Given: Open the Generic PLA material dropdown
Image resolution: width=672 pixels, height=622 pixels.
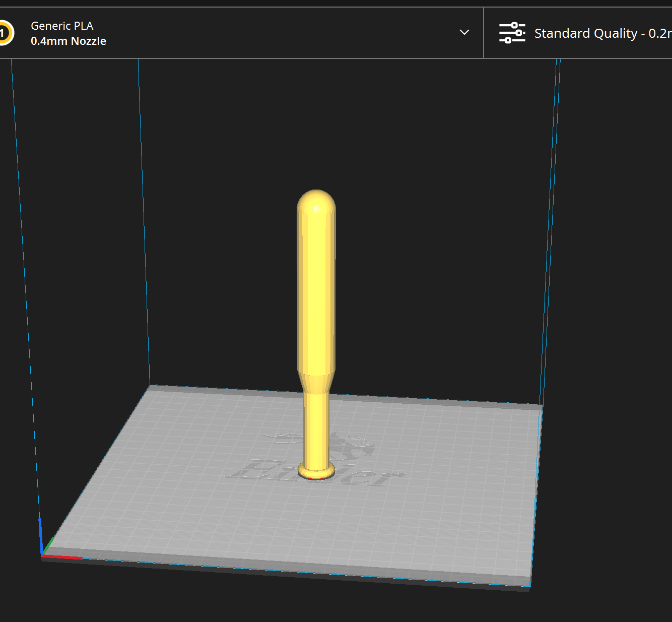Looking at the screenshot, I should pos(241,33).
